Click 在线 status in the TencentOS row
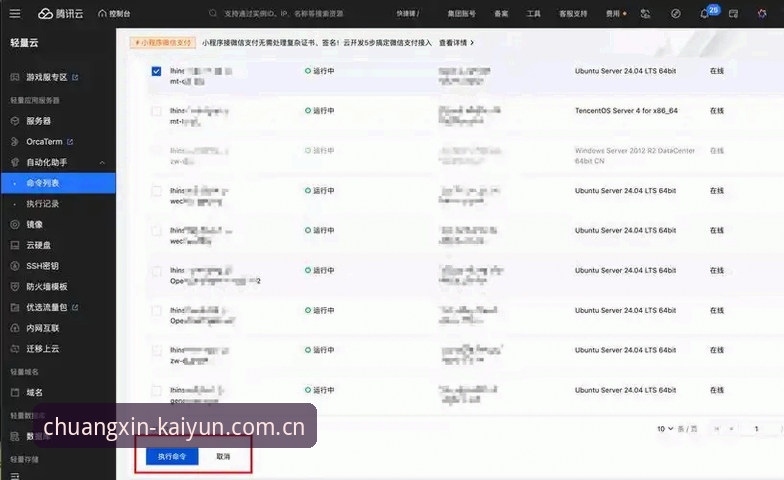 tap(716, 111)
